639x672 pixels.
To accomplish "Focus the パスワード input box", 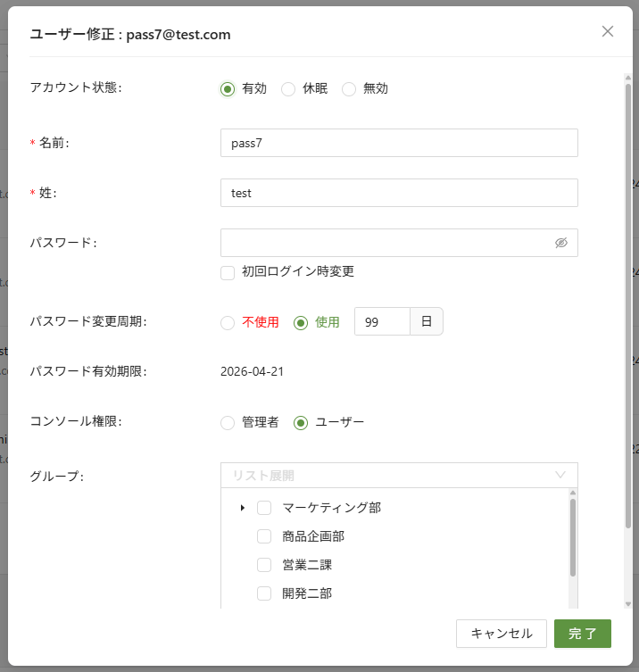I will [x=384, y=243].
